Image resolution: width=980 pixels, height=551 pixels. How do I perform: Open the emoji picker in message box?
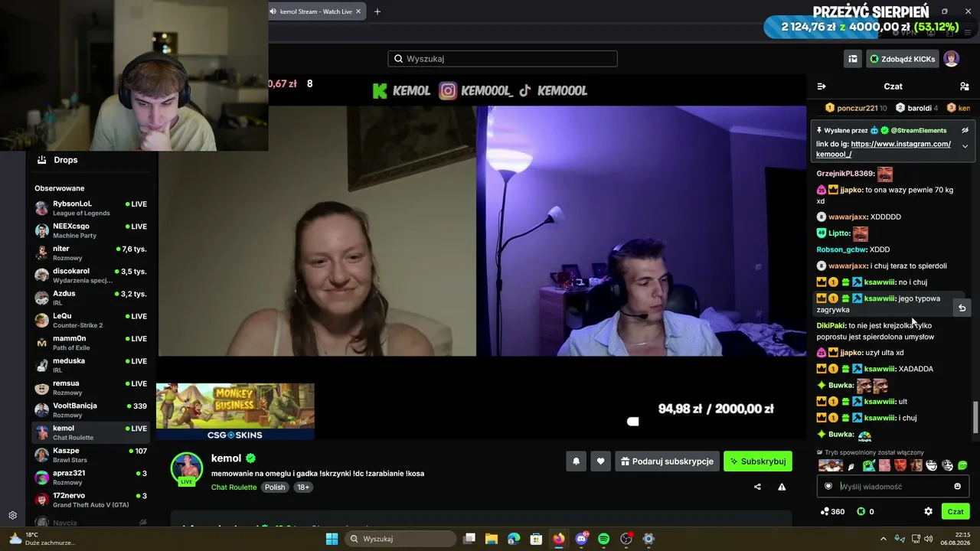click(957, 486)
